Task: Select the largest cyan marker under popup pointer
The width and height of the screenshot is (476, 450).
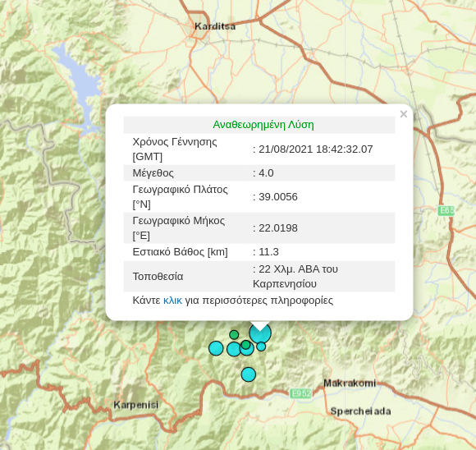Action: click(x=260, y=333)
